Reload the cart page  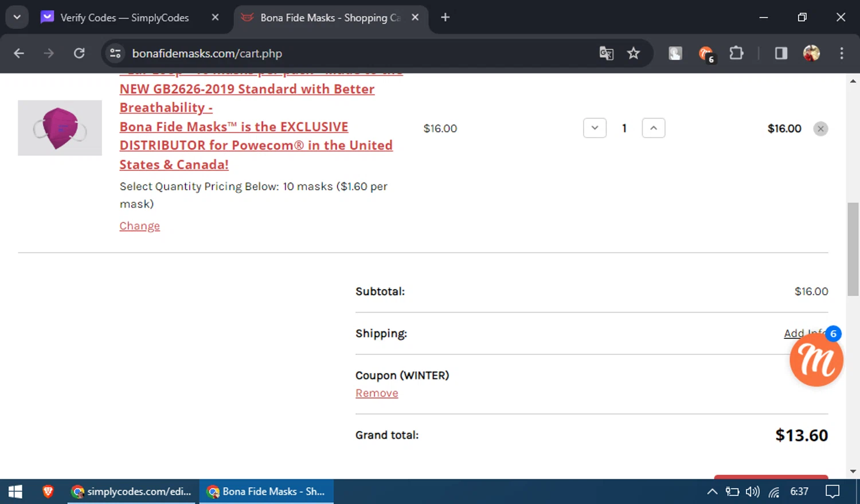pyautogui.click(x=79, y=53)
